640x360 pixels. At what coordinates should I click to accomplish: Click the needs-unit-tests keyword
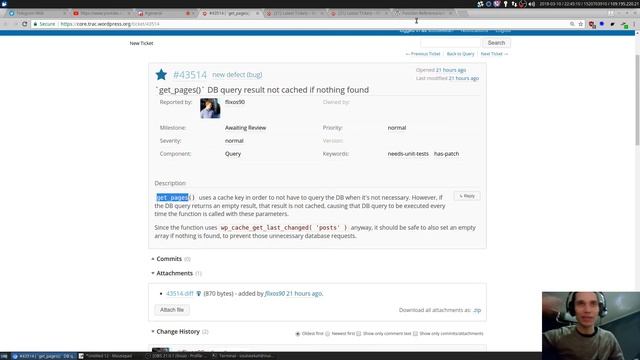pos(408,154)
